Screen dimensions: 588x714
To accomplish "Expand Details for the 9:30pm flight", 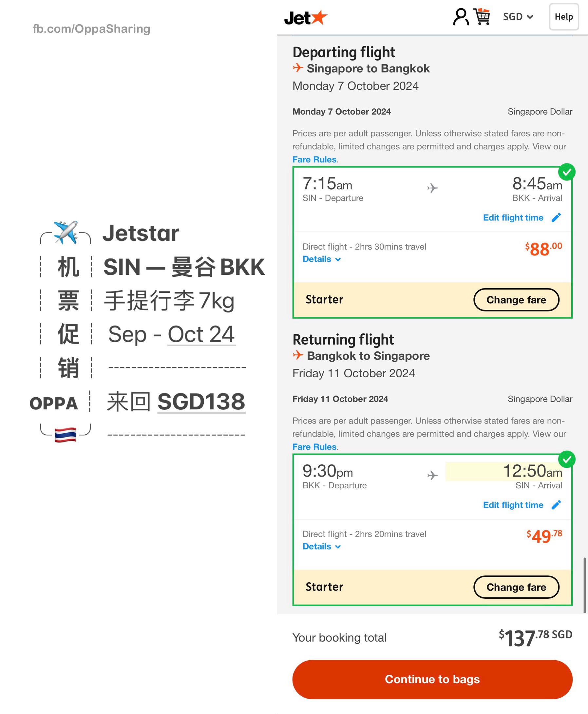I will [321, 546].
